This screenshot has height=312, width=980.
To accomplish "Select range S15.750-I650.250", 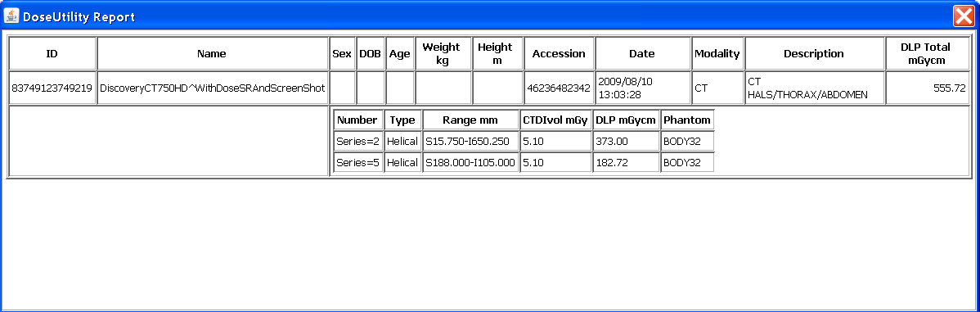I will click(470, 142).
